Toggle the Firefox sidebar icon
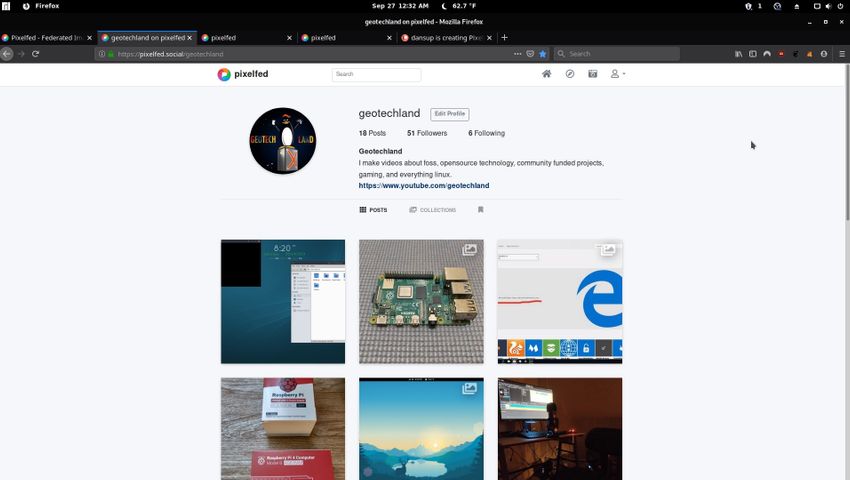The image size is (850, 480). 753,54
